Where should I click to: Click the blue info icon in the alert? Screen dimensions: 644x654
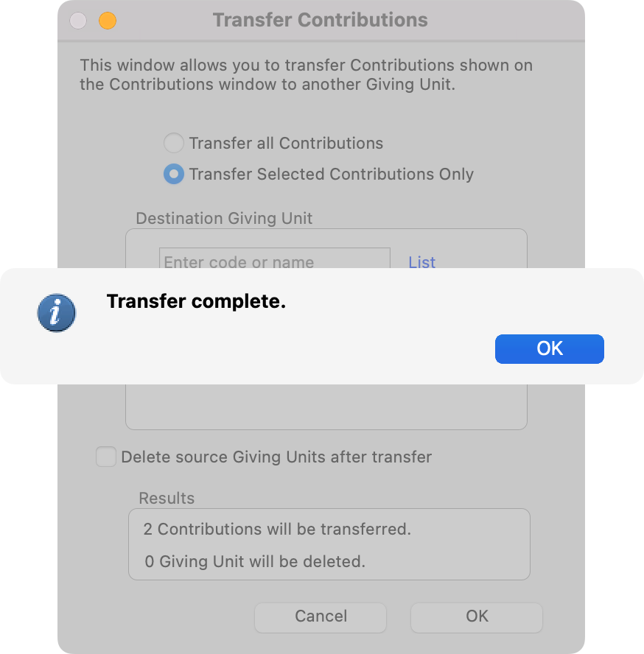click(57, 313)
